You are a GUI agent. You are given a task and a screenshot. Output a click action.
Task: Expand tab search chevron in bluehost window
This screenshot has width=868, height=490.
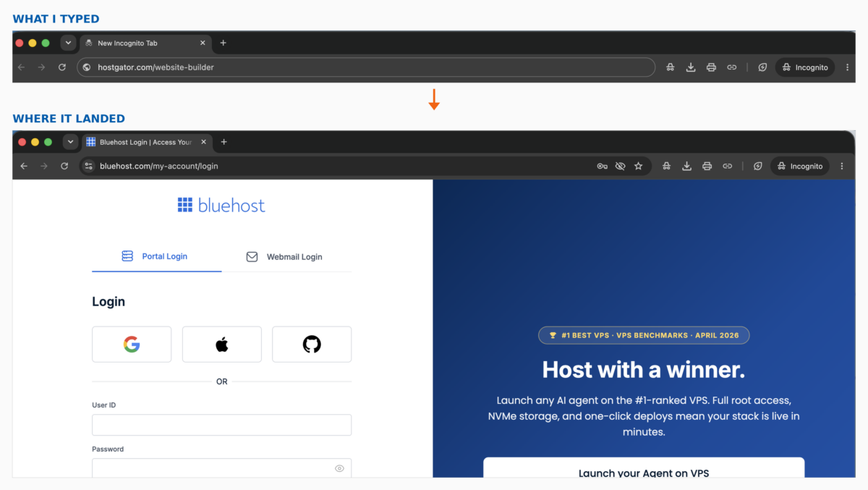pyautogui.click(x=70, y=142)
